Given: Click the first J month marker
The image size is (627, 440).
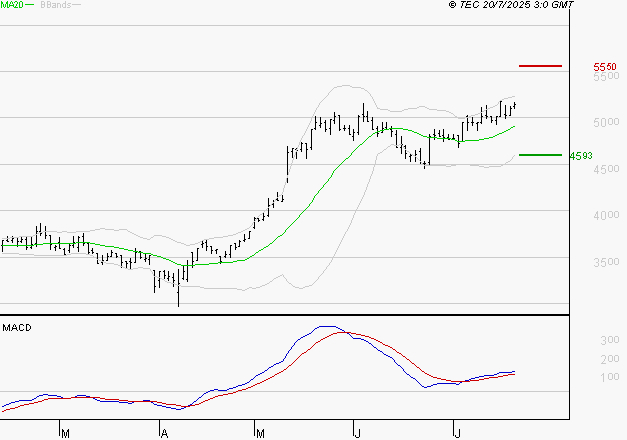Looking at the screenshot, I should pyautogui.click(x=357, y=433).
